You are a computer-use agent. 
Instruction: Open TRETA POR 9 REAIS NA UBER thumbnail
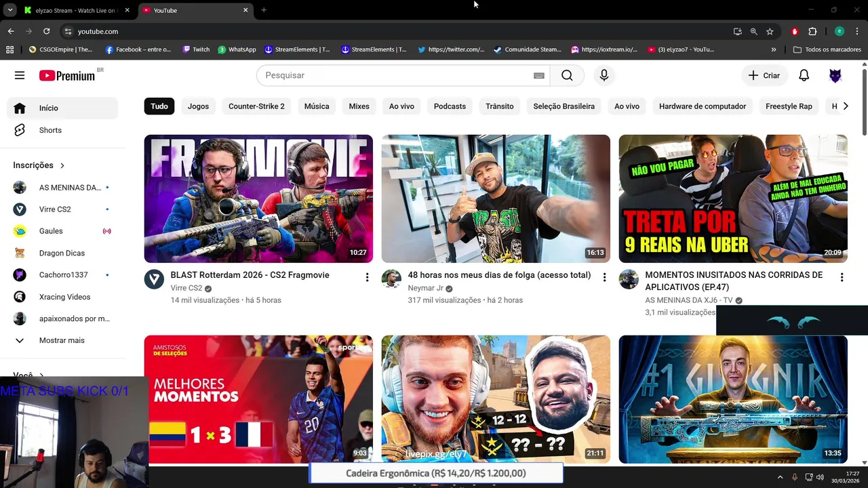tap(733, 199)
